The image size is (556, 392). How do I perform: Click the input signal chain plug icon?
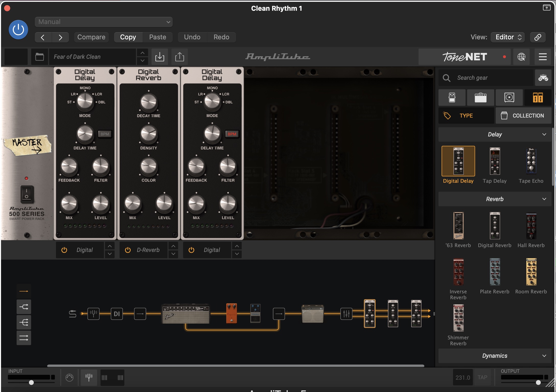click(x=73, y=314)
